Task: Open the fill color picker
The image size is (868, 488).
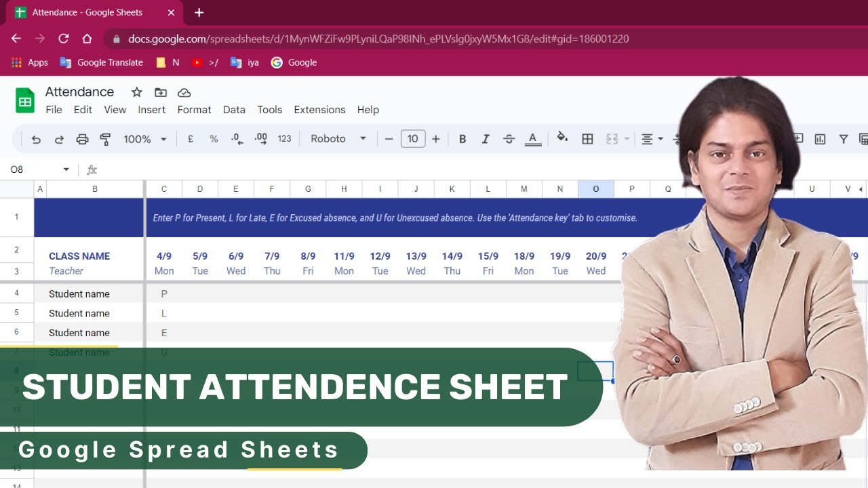Action: click(x=562, y=138)
